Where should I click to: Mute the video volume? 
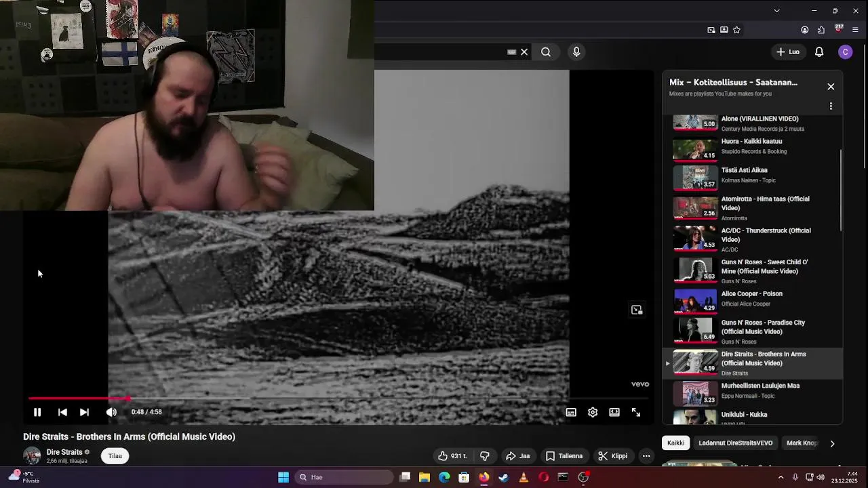[x=111, y=412]
